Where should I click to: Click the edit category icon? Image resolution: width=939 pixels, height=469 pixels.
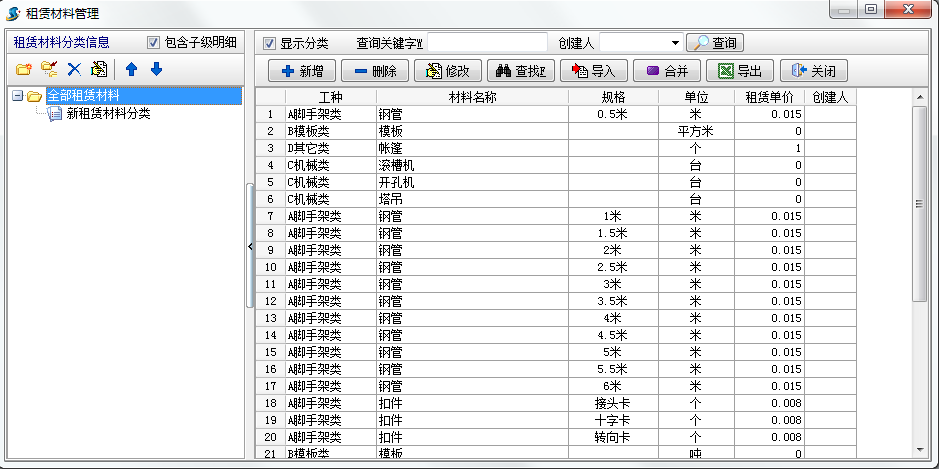tap(98, 70)
